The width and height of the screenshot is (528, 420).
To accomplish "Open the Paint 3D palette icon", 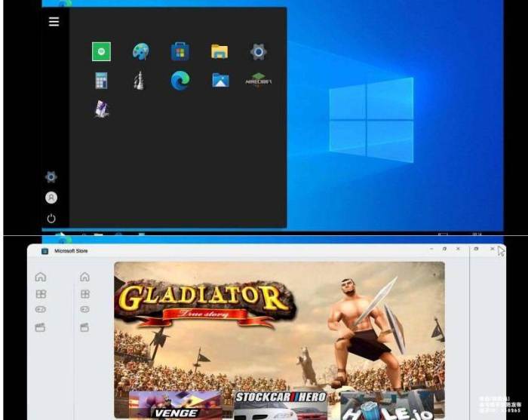I will pos(141,51).
